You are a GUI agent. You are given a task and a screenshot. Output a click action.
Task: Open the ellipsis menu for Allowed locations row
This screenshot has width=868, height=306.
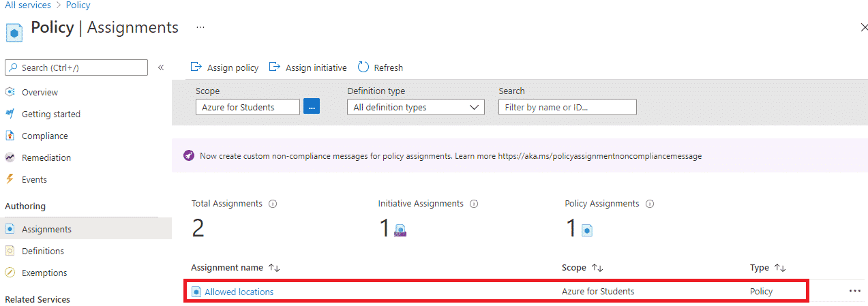855,291
